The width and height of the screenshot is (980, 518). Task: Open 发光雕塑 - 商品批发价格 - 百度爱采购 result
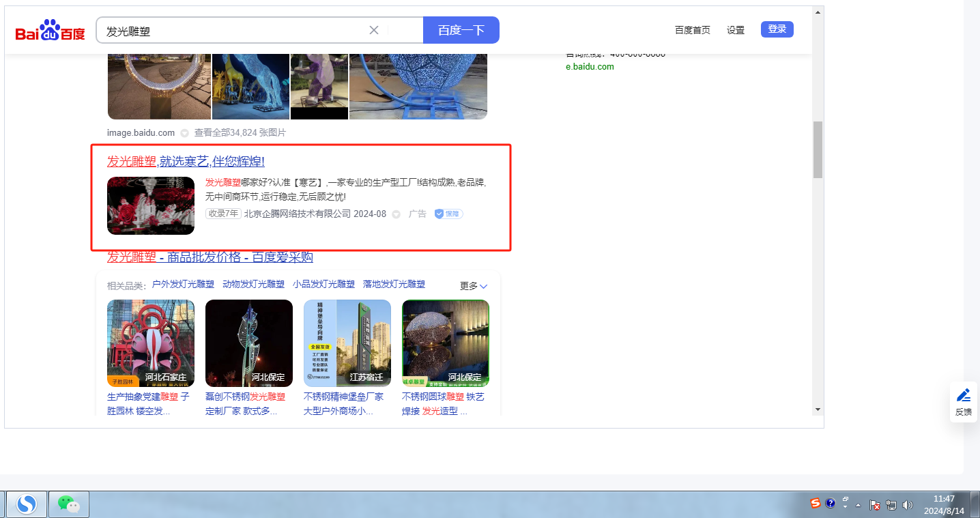pos(210,257)
